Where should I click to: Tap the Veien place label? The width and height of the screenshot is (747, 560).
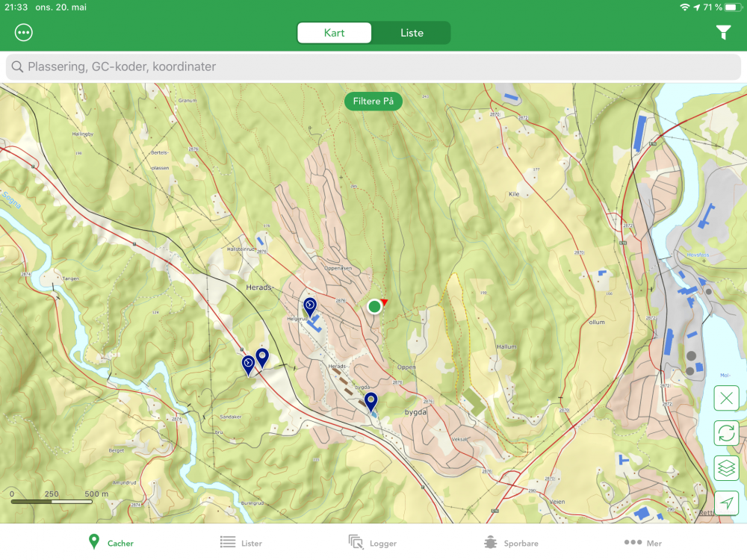[x=557, y=502]
